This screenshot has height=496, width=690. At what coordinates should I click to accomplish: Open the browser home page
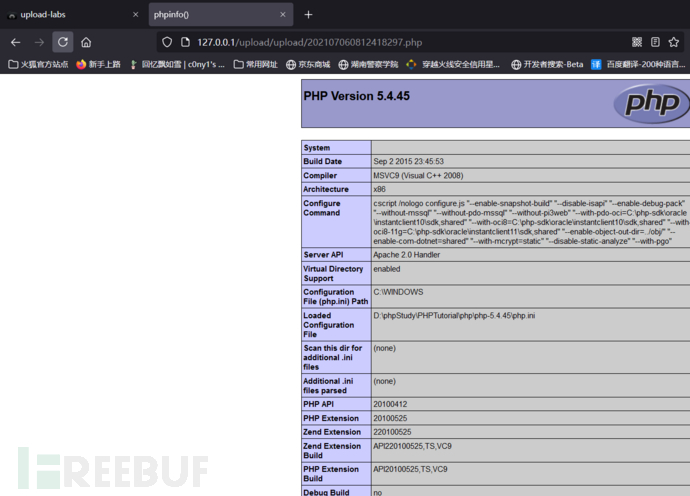click(86, 42)
